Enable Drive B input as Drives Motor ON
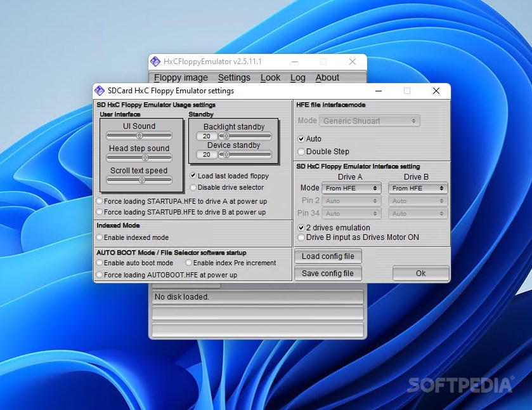Viewport: 532px width, 410px height. point(301,237)
